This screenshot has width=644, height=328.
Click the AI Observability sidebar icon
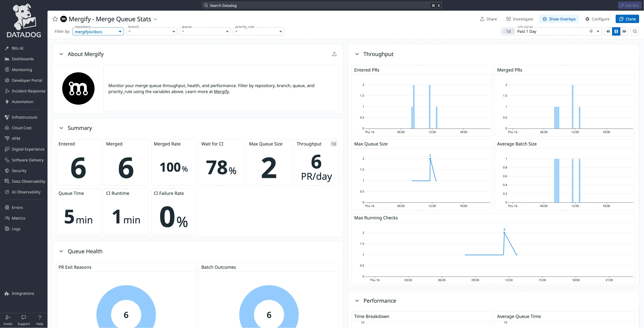pyautogui.click(x=7, y=192)
